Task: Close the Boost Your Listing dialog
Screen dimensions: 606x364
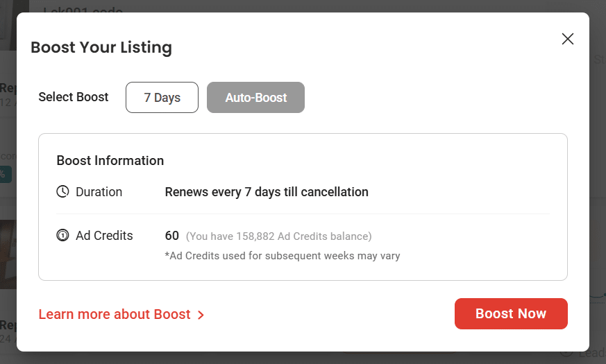Action: (568, 39)
